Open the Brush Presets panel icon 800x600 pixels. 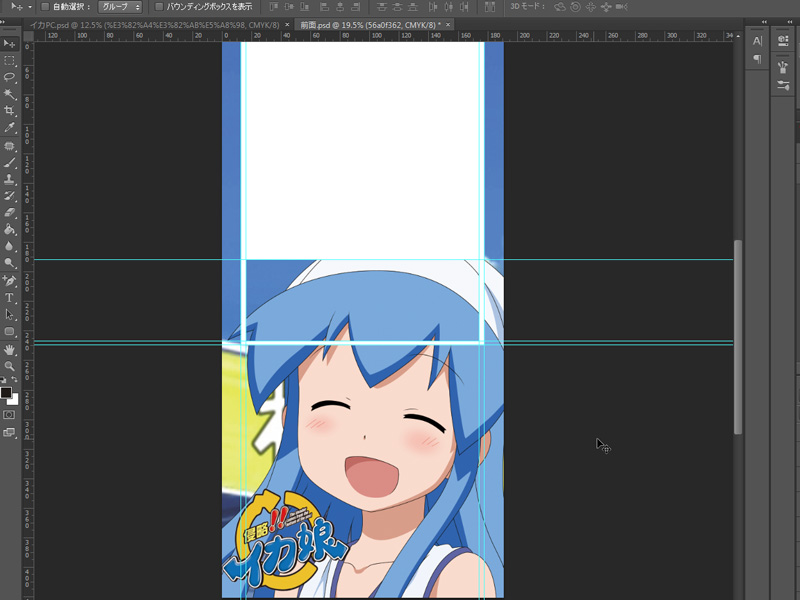click(783, 67)
